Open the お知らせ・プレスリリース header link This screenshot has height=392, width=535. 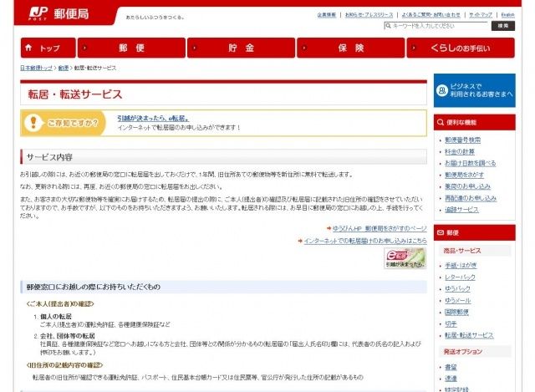pos(369,15)
